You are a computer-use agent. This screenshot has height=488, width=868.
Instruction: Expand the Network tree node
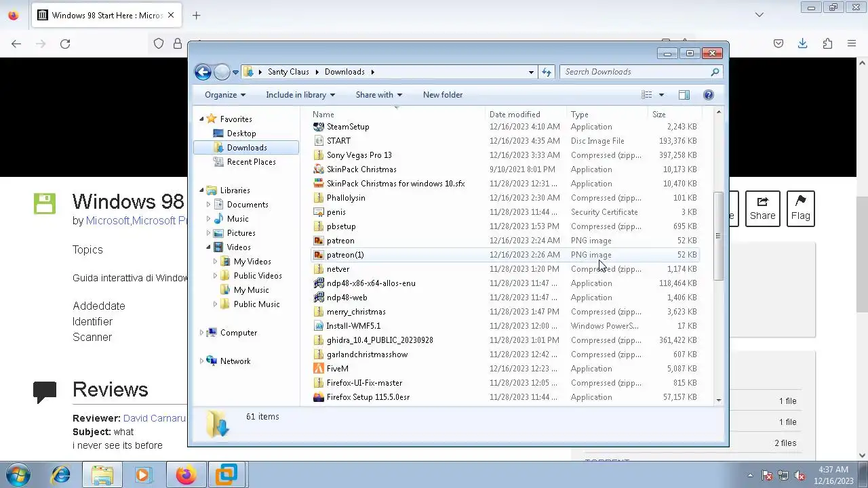tap(201, 361)
